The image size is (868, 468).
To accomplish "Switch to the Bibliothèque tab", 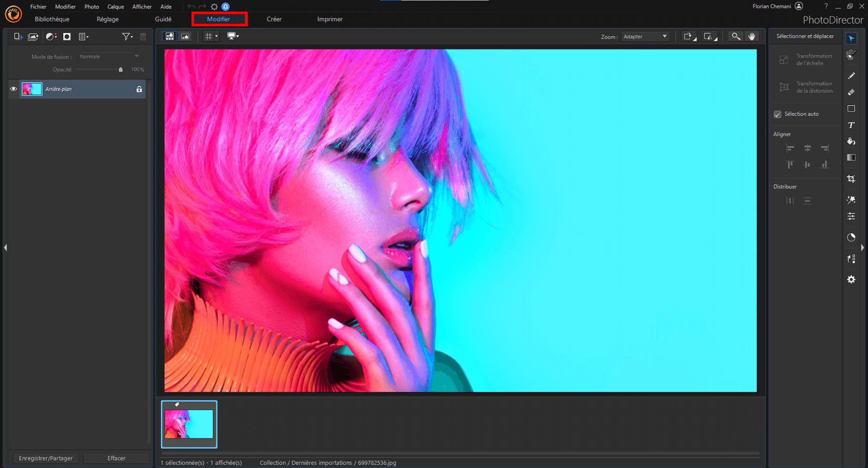I will coord(52,19).
